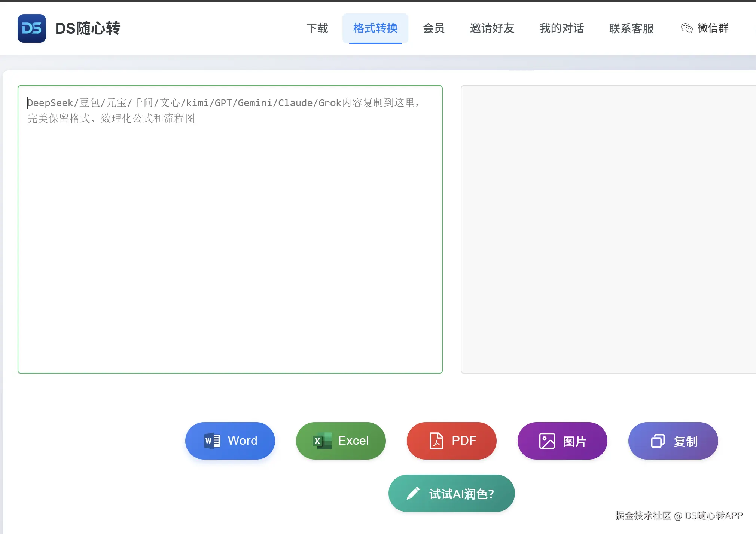Click the pencil AI polish icon
Viewport: 756px width, 534px height.
tap(413, 494)
